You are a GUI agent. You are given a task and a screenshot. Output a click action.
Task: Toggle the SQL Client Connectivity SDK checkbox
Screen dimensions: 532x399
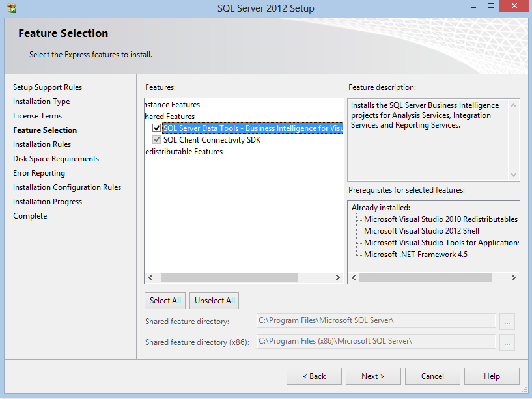156,139
